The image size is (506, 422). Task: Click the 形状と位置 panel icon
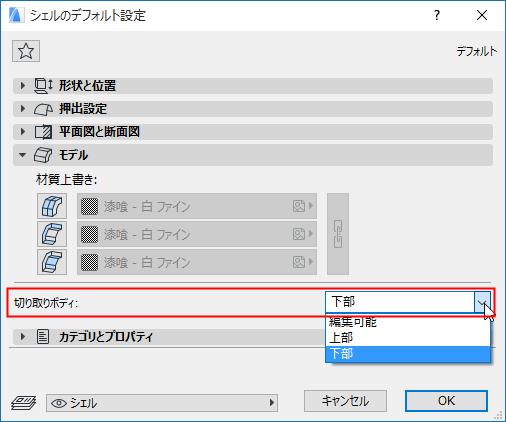tap(43, 86)
